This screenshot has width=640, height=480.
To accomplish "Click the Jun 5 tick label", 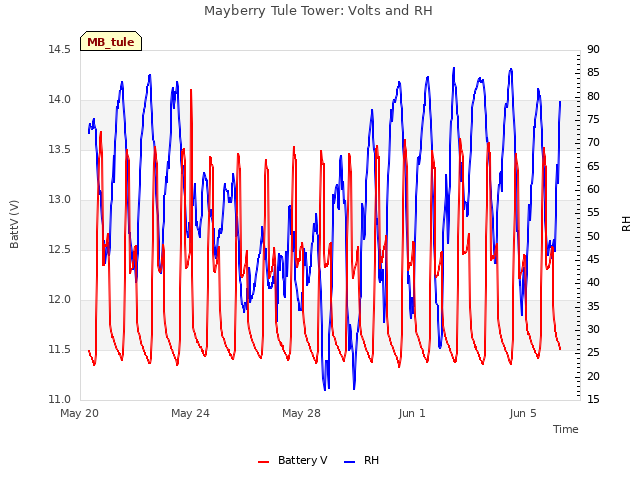I will pos(523,413).
